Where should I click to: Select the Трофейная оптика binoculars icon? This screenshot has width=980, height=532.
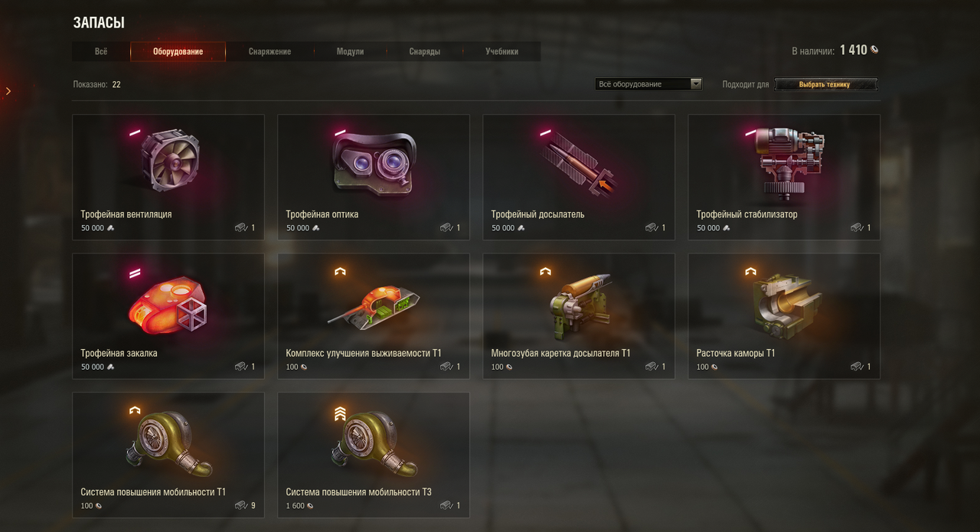click(x=374, y=162)
